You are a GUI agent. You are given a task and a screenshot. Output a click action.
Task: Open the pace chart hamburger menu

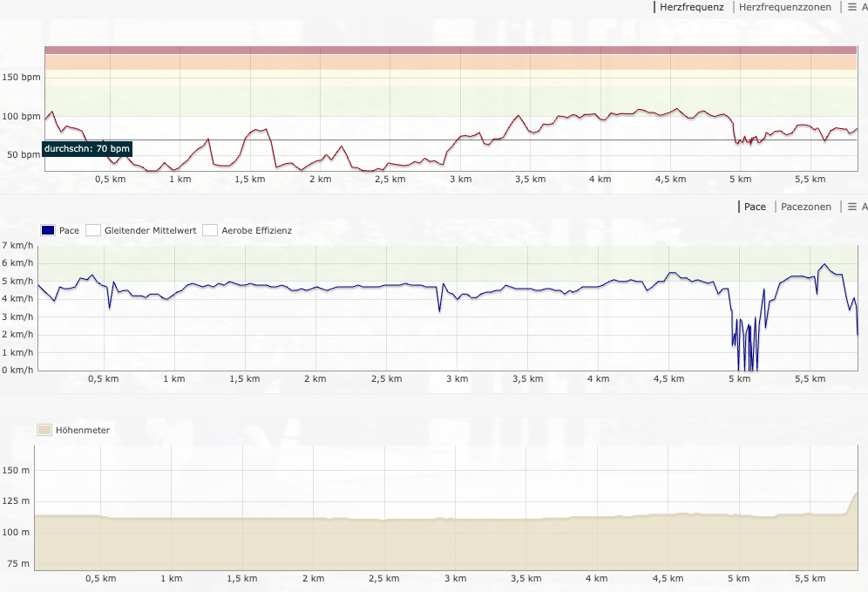click(x=853, y=207)
